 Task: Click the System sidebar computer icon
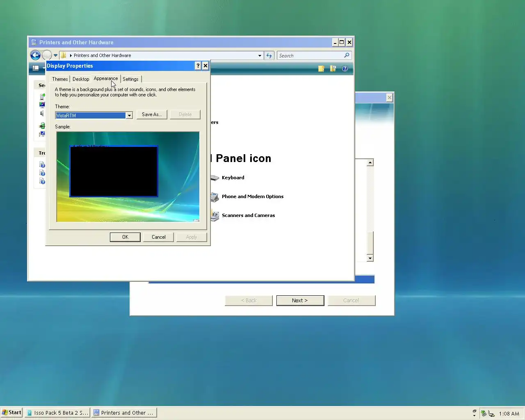[42, 134]
